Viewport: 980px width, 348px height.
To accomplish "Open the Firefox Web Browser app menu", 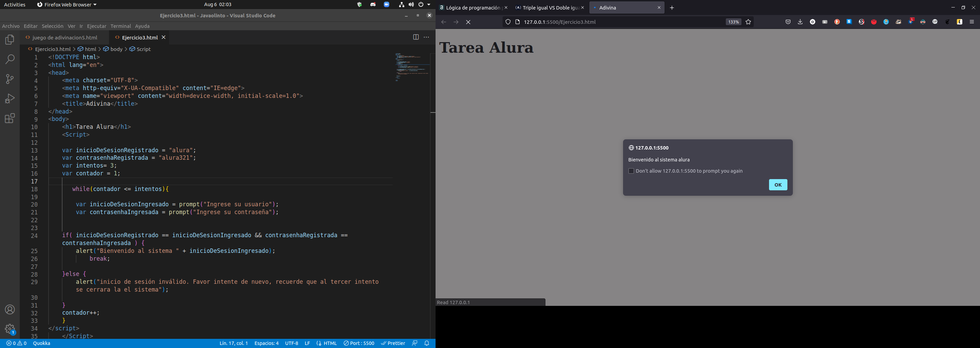I will click(x=67, y=4).
